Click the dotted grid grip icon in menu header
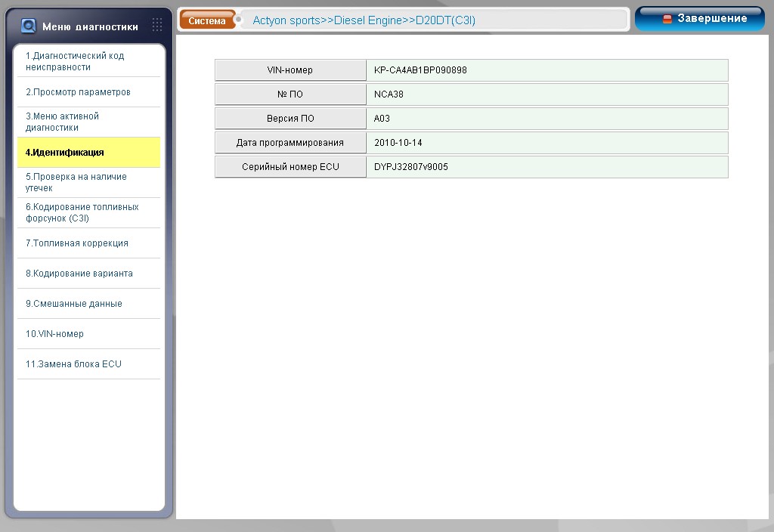 157,25
